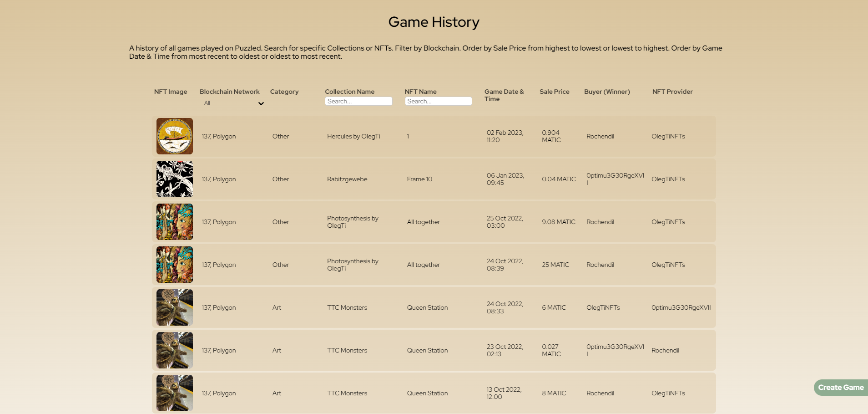Click the 0.904 MATIC sale price
This screenshot has width=868, height=414.
click(551, 136)
